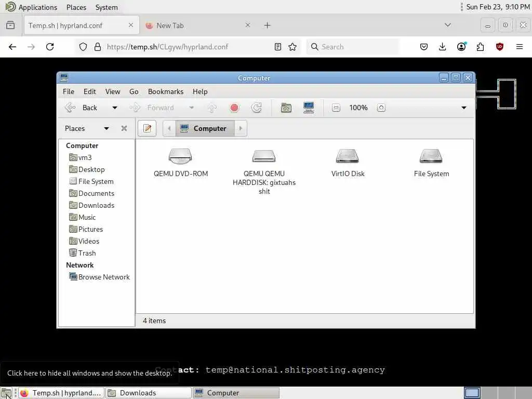Click the zoom in plus icon
This screenshot has height=399, width=532.
381,108
